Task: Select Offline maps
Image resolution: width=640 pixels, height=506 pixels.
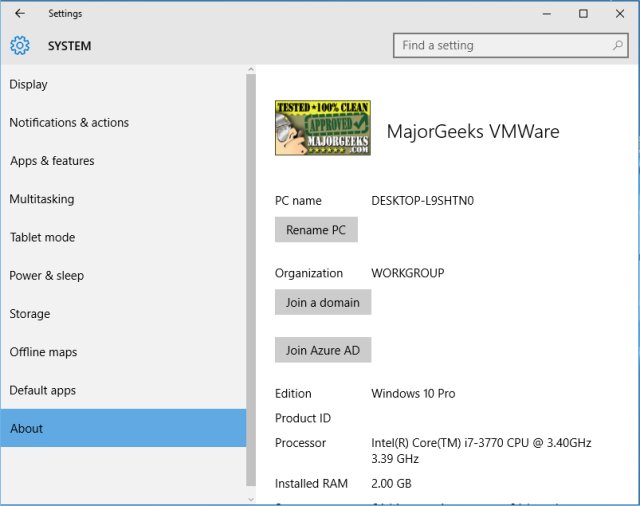Action: [x=123, y=352]
